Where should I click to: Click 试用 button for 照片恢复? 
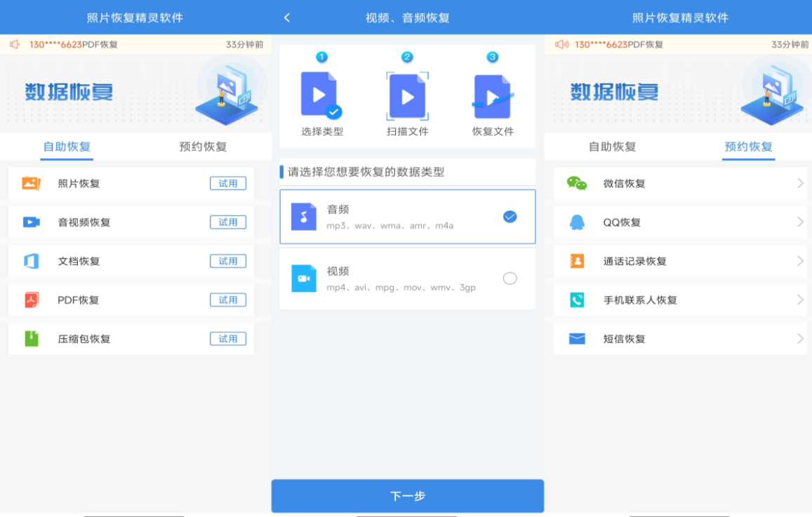(228, 183)
